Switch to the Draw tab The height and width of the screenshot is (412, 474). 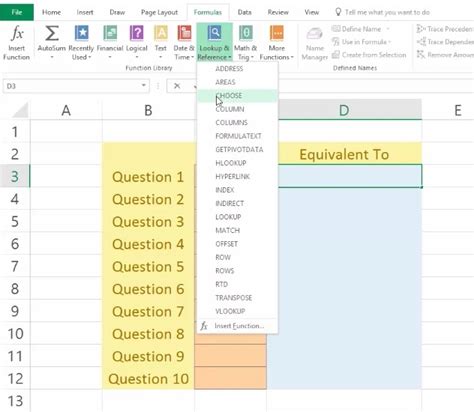[x=117, y=12]
